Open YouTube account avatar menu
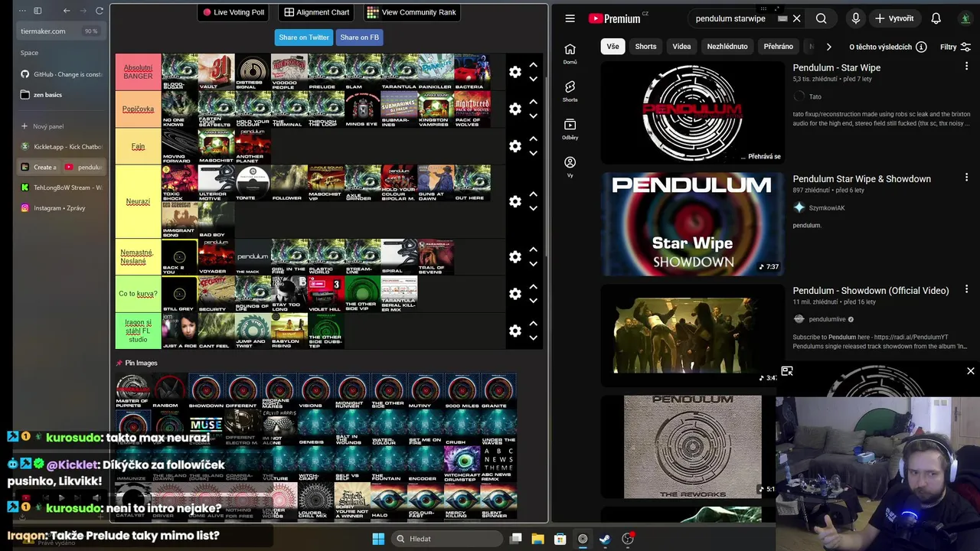This screenshot has width=980, height=551. pyautogui.click(x=965, y=18)
